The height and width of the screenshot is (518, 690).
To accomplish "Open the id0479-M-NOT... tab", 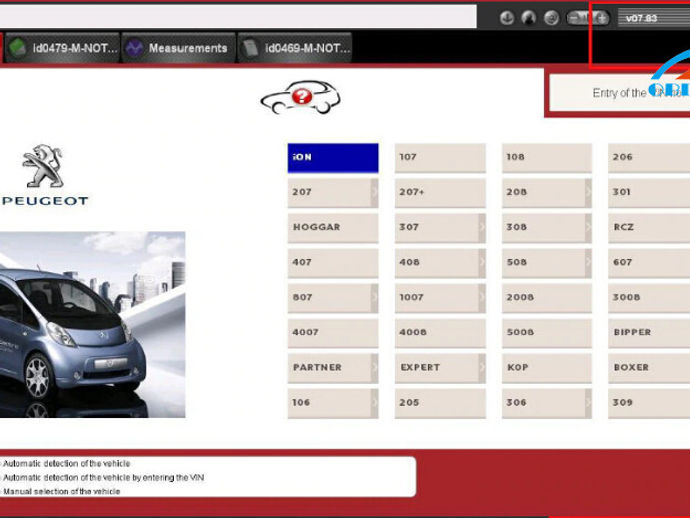I will [x=62, y=48].
